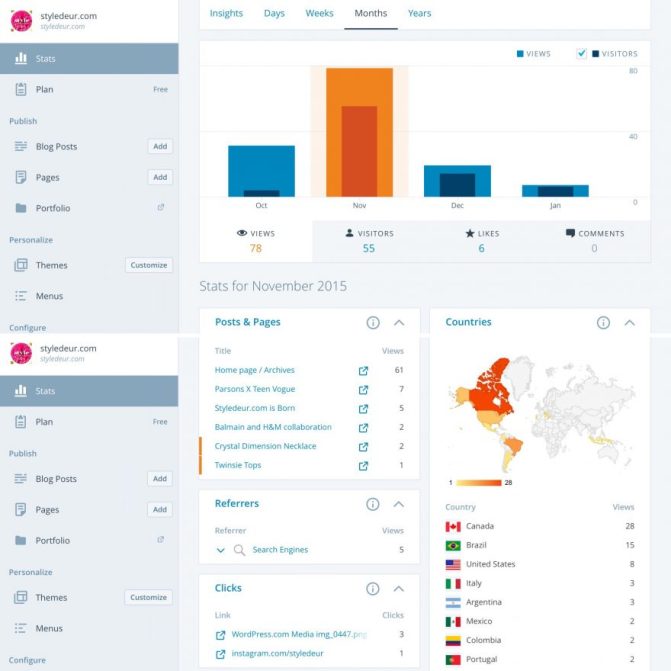This screenshot has width=671, height=671.
Task: Expand the Search Engines referrer row
Action: coord(220,550)
